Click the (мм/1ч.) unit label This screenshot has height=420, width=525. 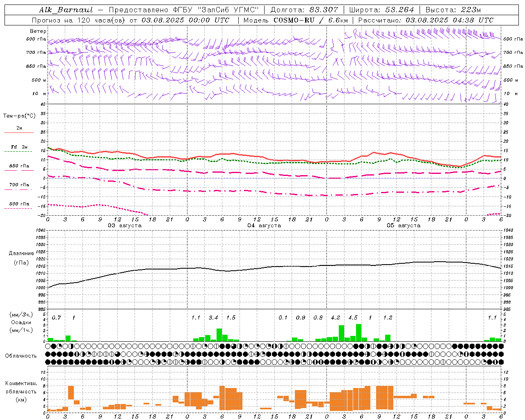[21, 330]
